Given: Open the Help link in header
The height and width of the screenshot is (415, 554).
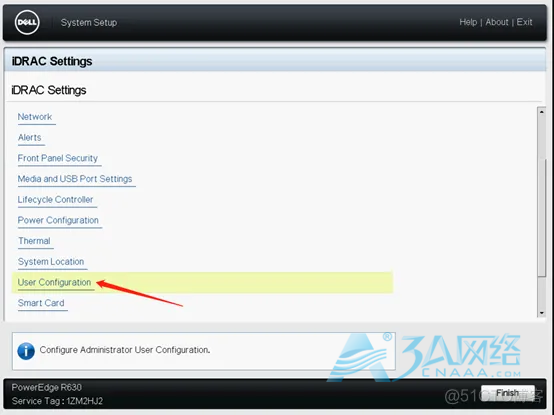Looking at the screenshot, I should tap(468, 22).
